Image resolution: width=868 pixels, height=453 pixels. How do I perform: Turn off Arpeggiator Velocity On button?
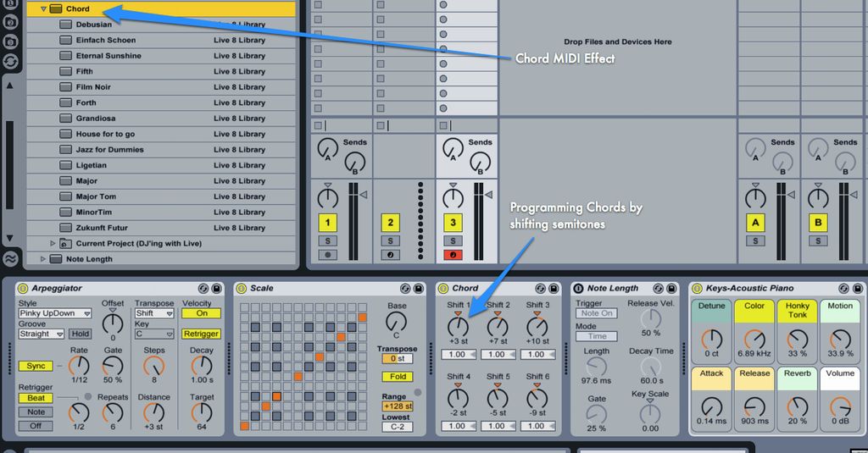coord(202,313)
